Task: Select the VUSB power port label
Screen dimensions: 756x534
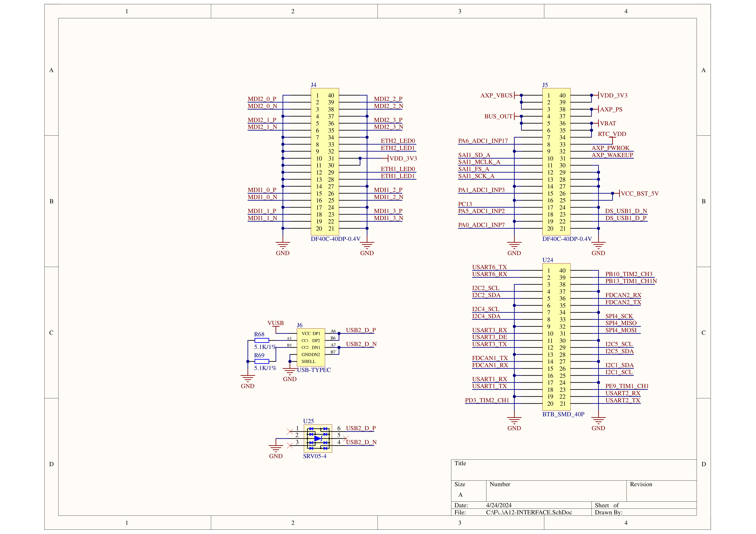Action: coord(276,323)
